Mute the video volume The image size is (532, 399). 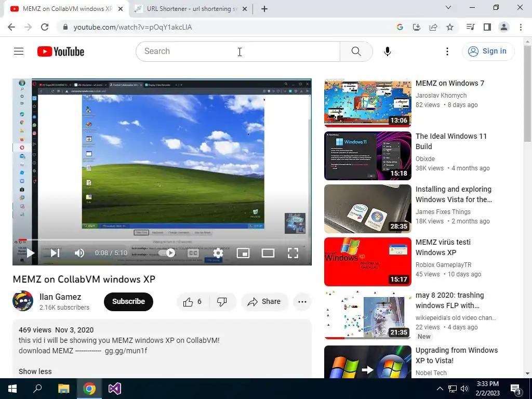pos(79,253)
